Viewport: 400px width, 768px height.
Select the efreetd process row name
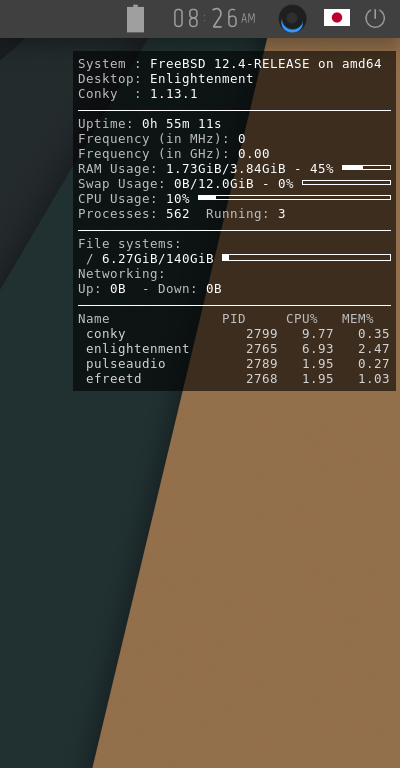[x=114, y=379]
